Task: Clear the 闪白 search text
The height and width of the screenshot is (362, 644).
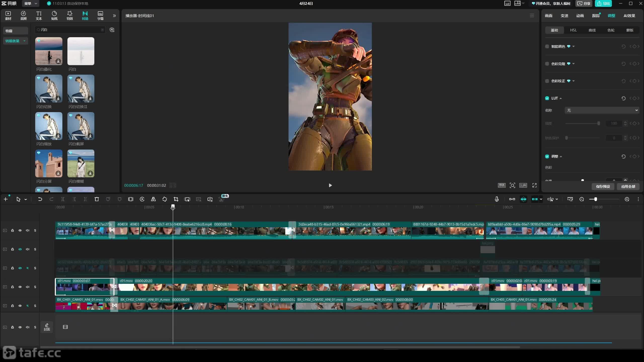Action: (102, 30)
